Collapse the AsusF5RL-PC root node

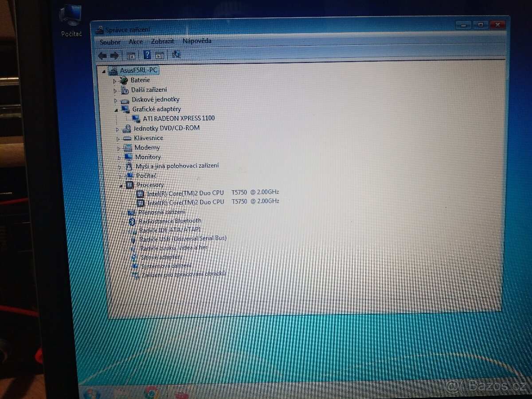pos(104,71)
